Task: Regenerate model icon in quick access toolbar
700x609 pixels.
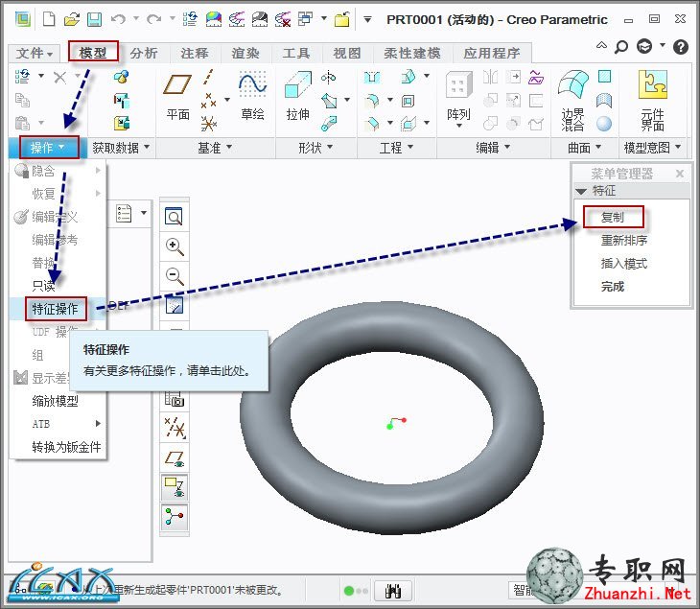Action: click(190, 19)
